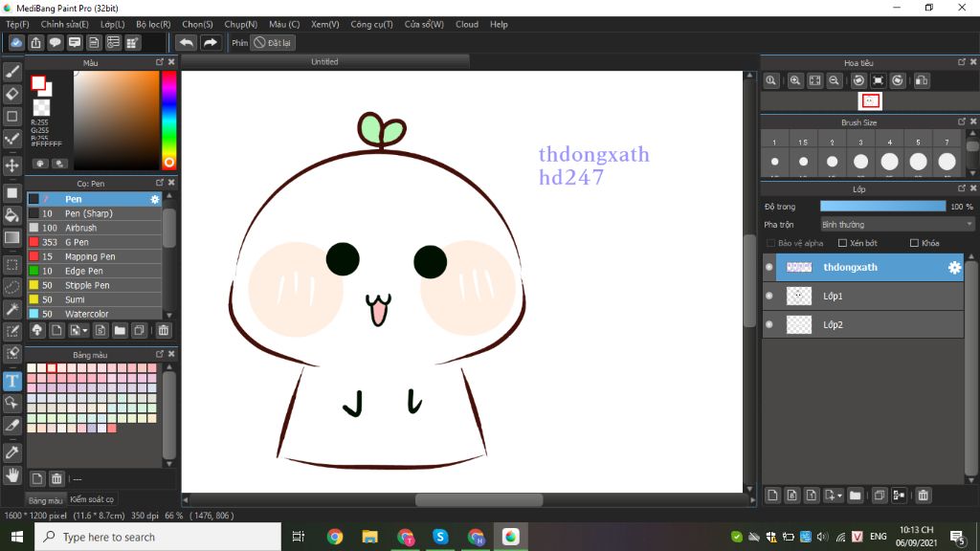Open the Chỉnh sửa(E) menu
The width and height of the screenshot is (980, 551).
point(64,24)
